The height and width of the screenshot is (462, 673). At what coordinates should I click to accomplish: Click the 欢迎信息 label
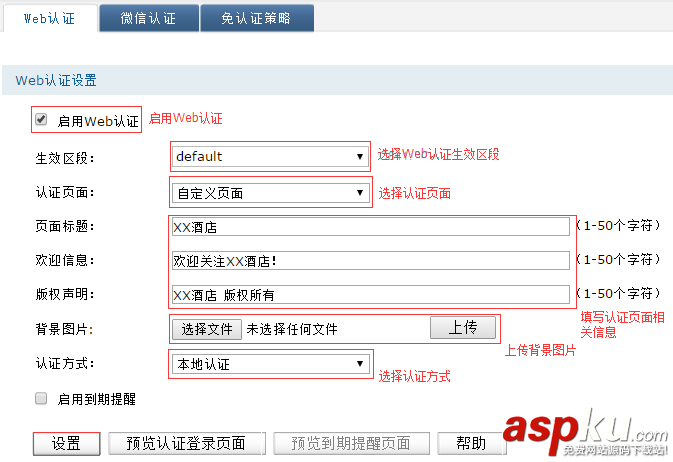(64, 260)
